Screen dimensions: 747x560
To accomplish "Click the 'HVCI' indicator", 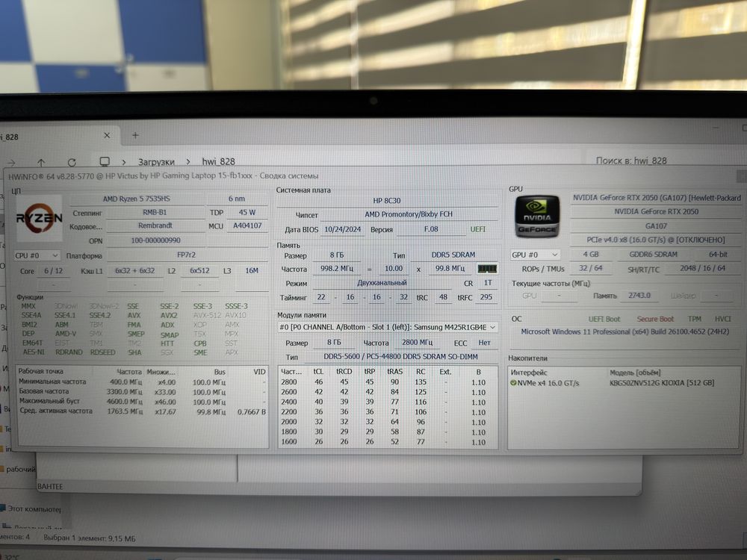I will point(722,319).
